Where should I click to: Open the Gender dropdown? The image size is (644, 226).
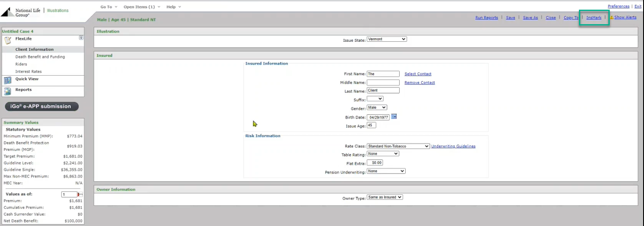tap(377, 107)
